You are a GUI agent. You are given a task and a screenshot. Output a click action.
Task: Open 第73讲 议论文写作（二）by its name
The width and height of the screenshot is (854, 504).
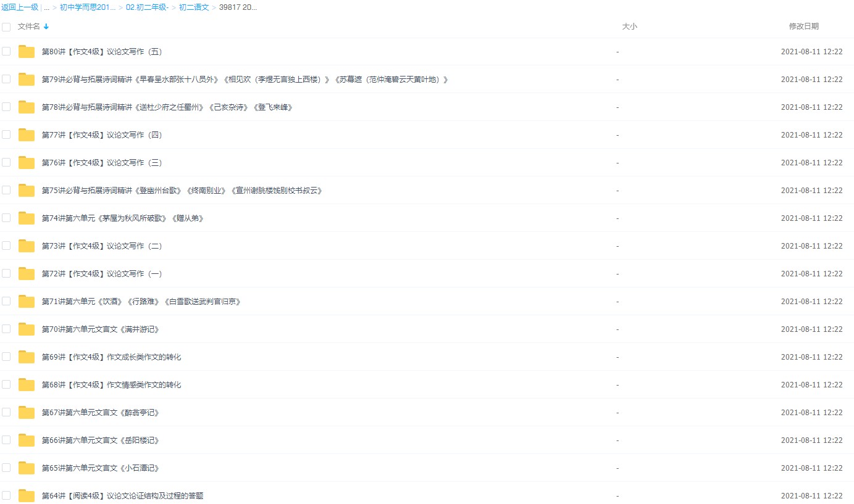101,246
